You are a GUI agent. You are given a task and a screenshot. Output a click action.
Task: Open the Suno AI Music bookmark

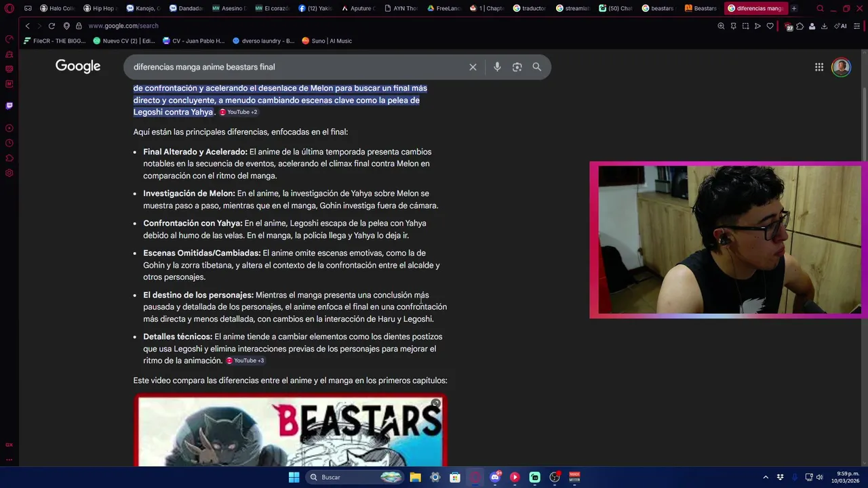coord(327,41)
